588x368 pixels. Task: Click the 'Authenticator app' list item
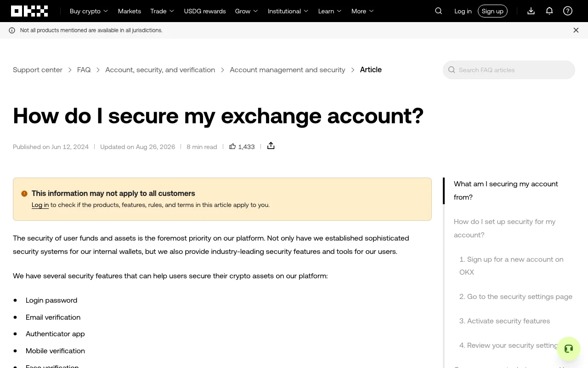55,334
